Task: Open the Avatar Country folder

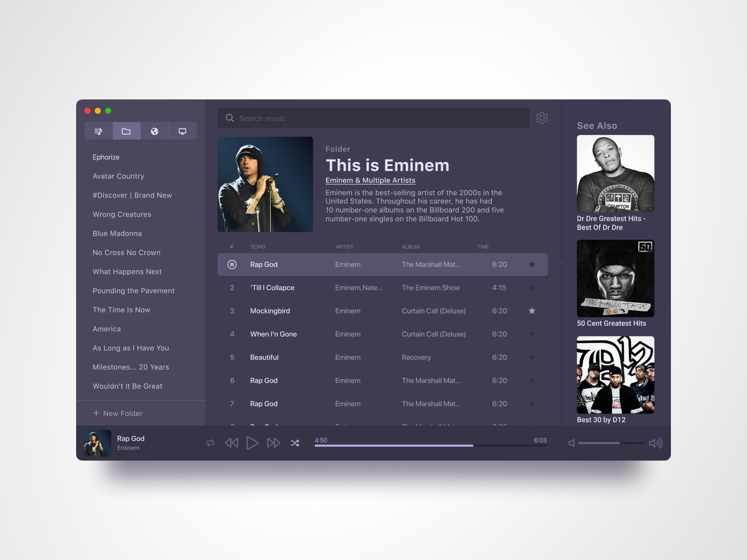Action: 118,176
